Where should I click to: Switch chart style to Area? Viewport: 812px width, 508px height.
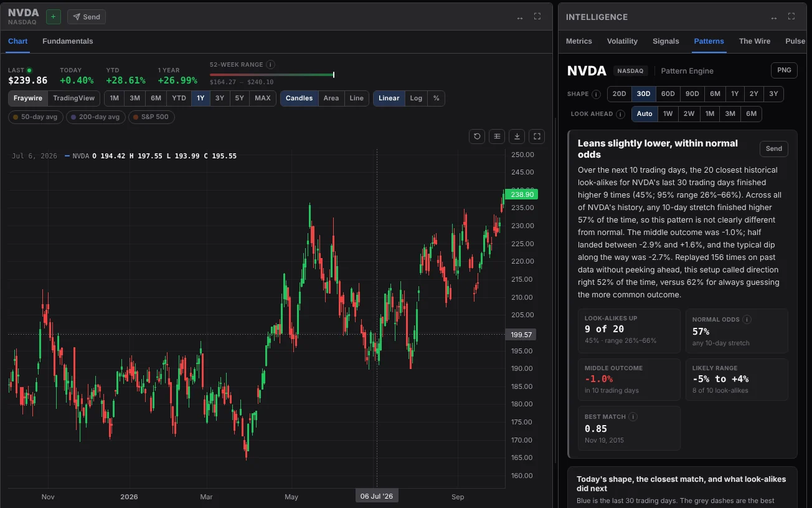coord(331,98)
